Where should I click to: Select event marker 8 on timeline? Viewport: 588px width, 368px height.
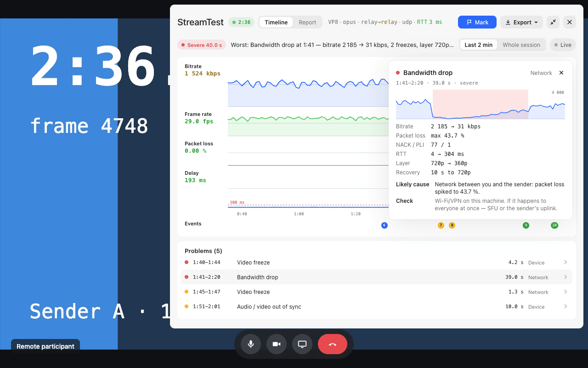point(452,225)
